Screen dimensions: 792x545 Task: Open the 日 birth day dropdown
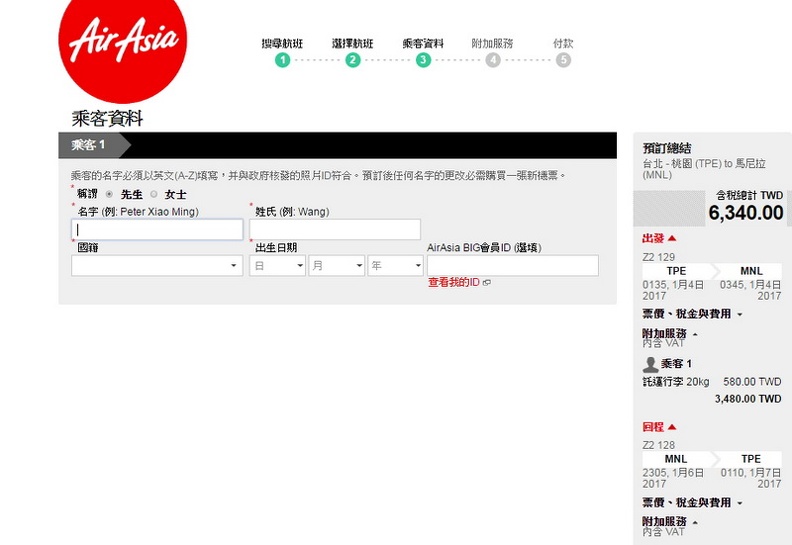[277, 266]
